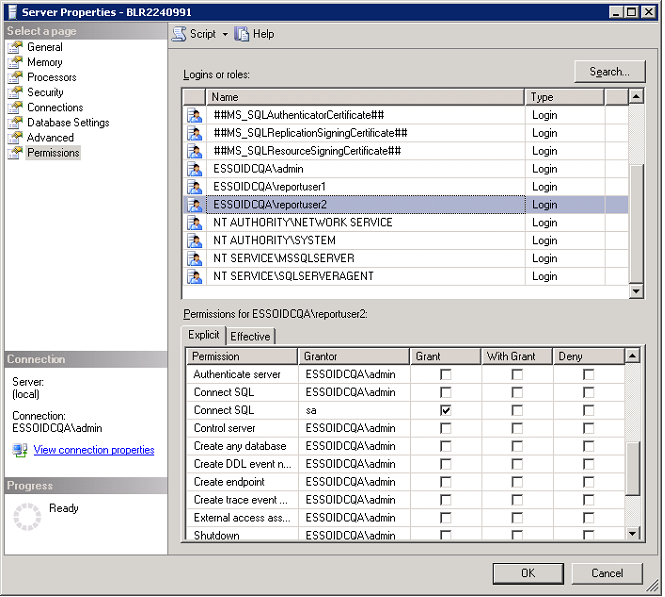Screen dimensions: 665x597
Task: Click the Security page icon
Action: pyautogui.click(x=15, y=92)
